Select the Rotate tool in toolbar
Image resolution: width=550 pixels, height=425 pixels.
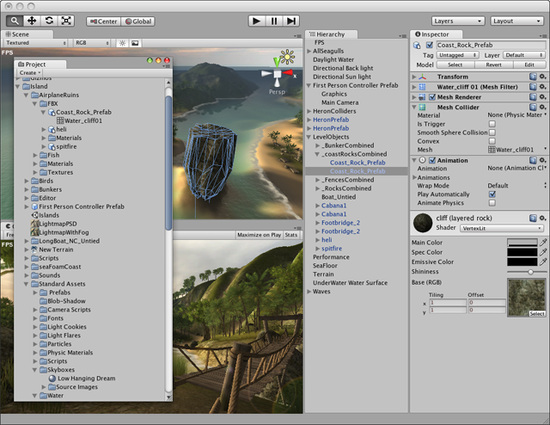point(49,21)
